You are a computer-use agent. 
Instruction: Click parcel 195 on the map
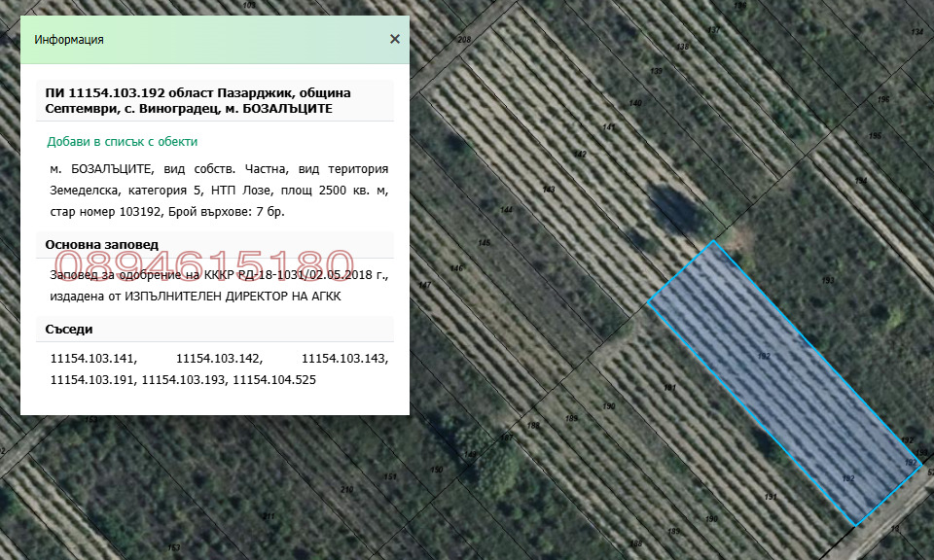pyautogui.click(x=875, y=136)
